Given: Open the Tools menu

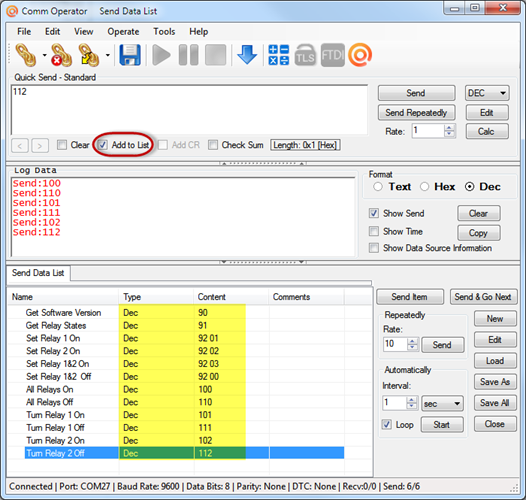Looking at the screenshot, I should pos(164,32).
